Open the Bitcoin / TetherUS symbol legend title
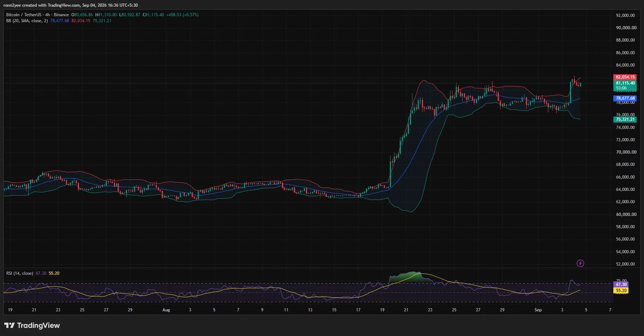The width and height of the screenshot is (644, 336). pyautogui.click(x=37, y=15)
